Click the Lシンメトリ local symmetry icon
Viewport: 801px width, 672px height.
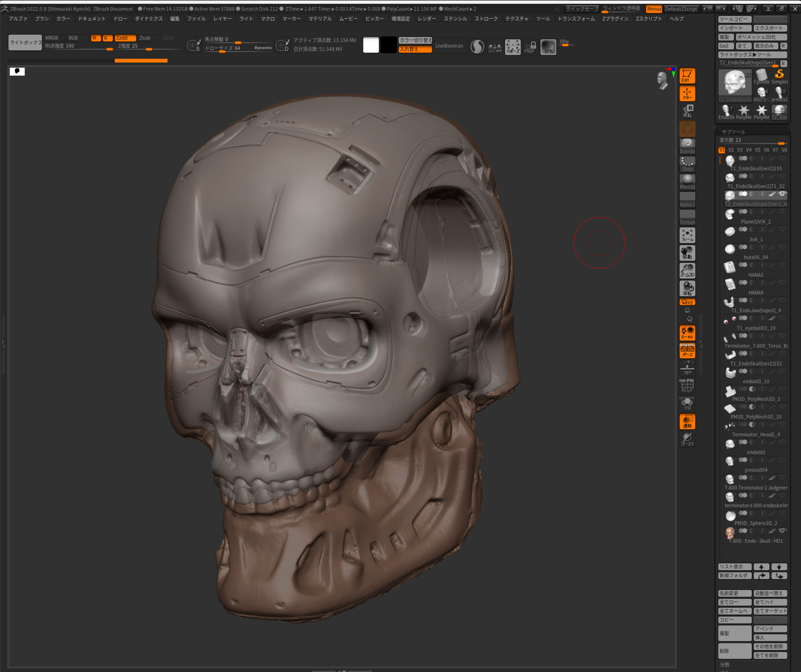tap(495, 47)
